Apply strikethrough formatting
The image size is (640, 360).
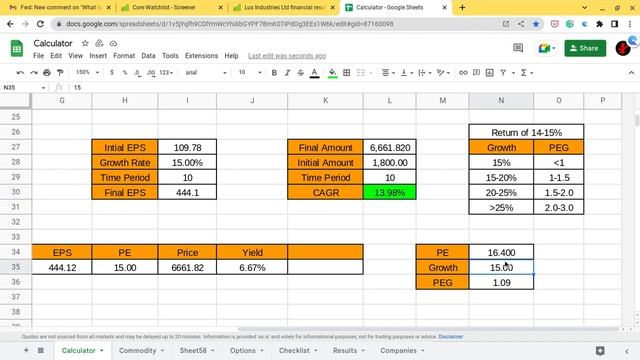pos(301,73)
